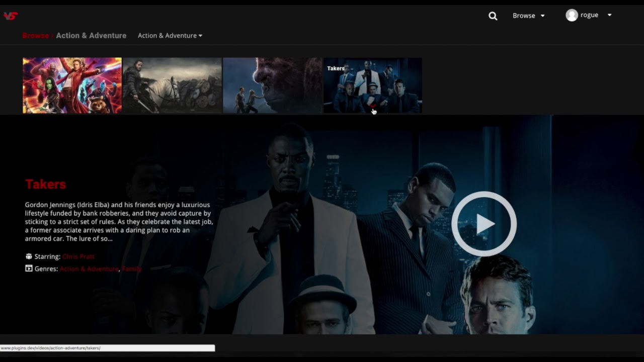Click the Browse breadcrumb link
This screenshot has width=644, height=362.
(35, 36)
